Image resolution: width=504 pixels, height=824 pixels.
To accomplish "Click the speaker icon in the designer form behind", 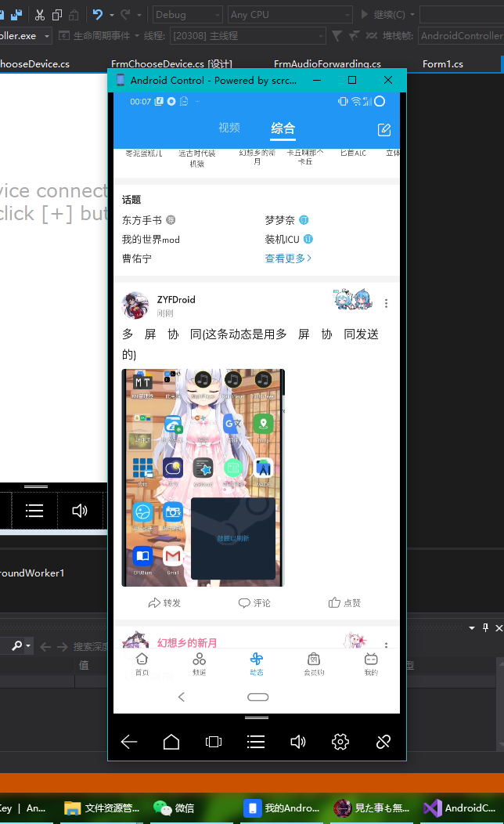I will pyautogui.click(x=79, y=510).
